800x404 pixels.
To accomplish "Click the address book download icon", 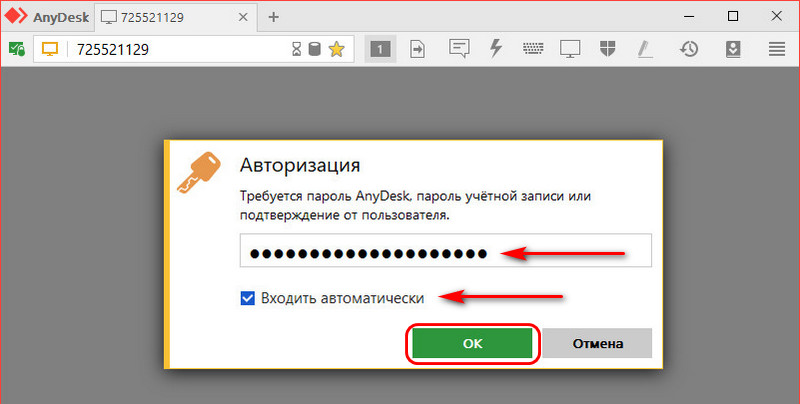I will pyautogui.click(x=733, y=49).
